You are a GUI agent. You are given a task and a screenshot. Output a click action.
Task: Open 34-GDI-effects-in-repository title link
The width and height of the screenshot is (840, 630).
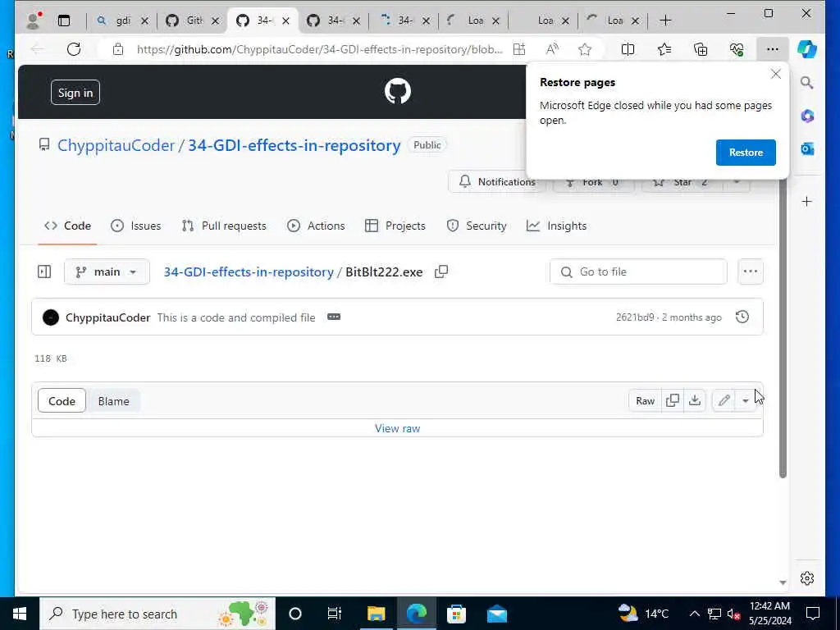point(294,145)
